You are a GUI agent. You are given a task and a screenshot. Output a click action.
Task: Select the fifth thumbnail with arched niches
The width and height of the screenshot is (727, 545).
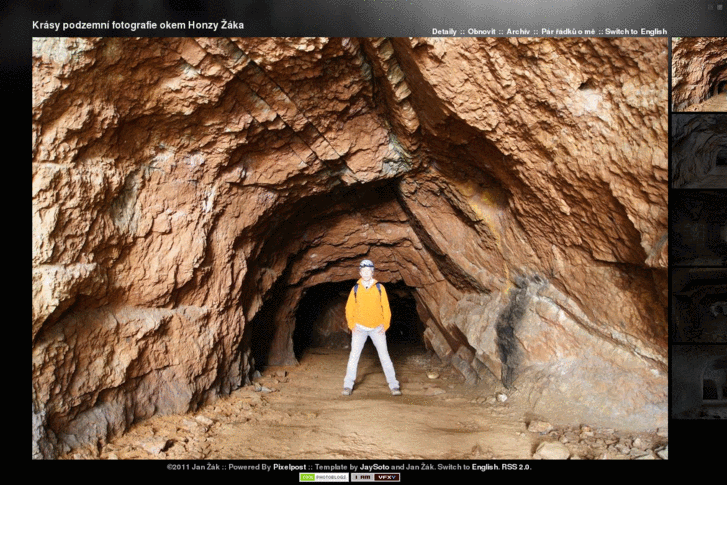click(x=699, y=382)
